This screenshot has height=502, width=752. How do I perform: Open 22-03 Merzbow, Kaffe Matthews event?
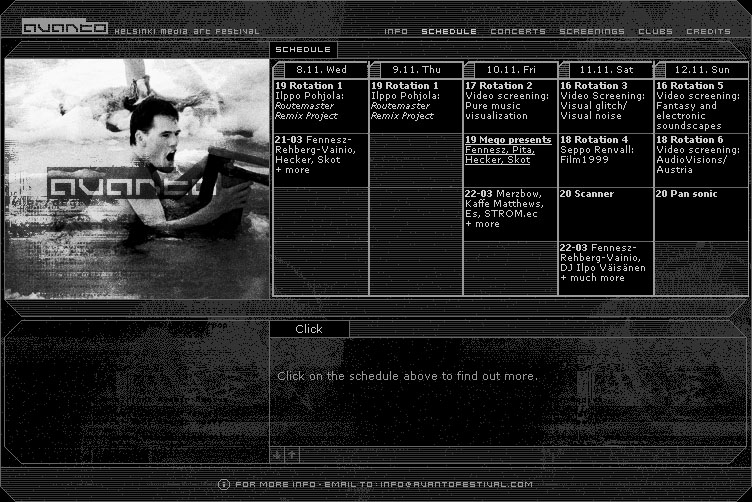click(510, 214)
